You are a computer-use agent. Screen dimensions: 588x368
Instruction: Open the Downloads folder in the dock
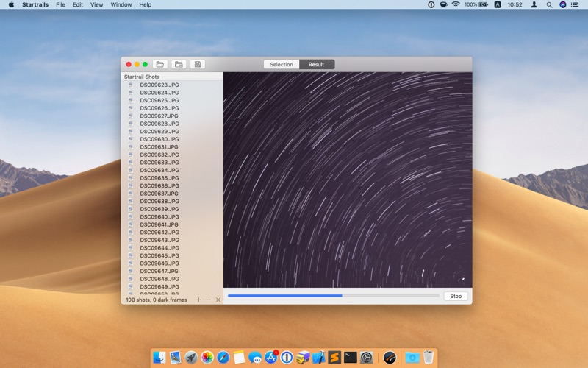[x=412, y=357]
